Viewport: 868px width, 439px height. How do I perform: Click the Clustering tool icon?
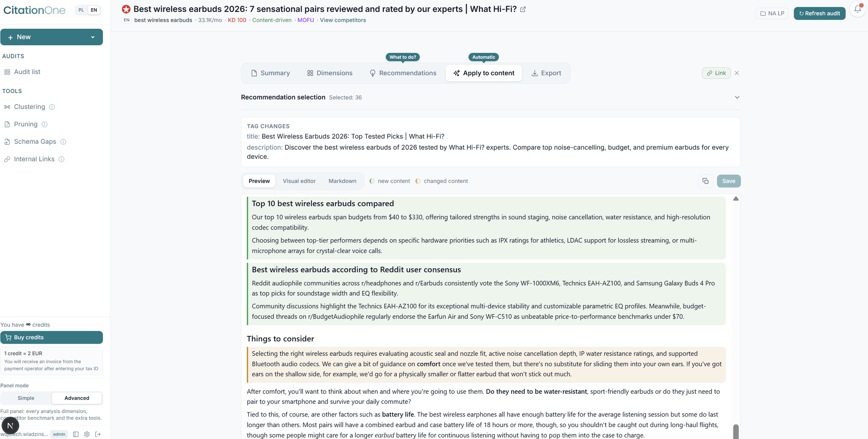[7, 107]
